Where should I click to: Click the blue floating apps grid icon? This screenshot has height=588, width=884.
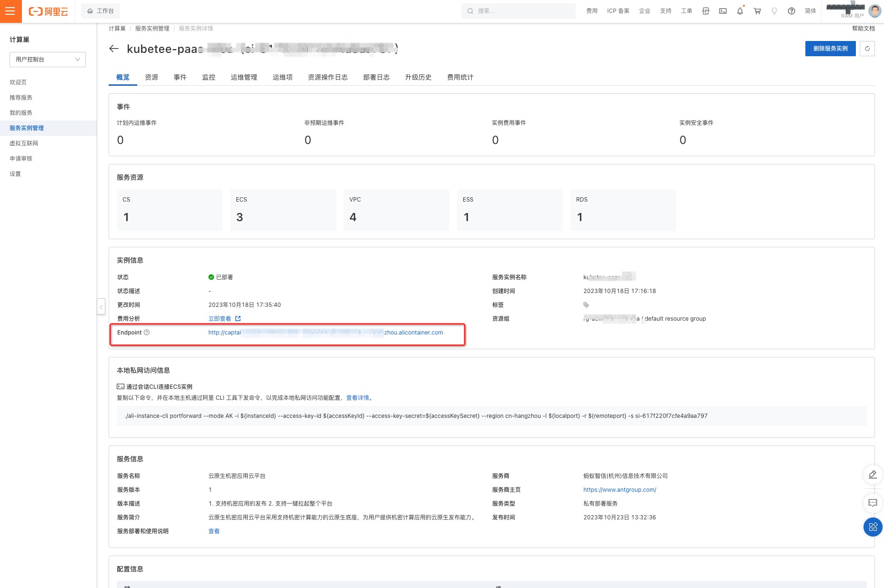coord(873,527)
